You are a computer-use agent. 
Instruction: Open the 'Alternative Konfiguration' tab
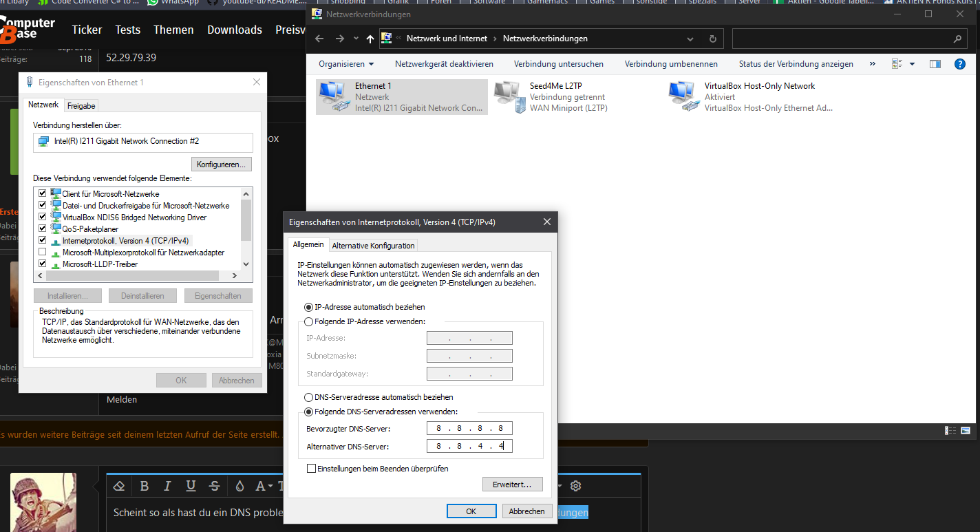click(x=374, y=245)
